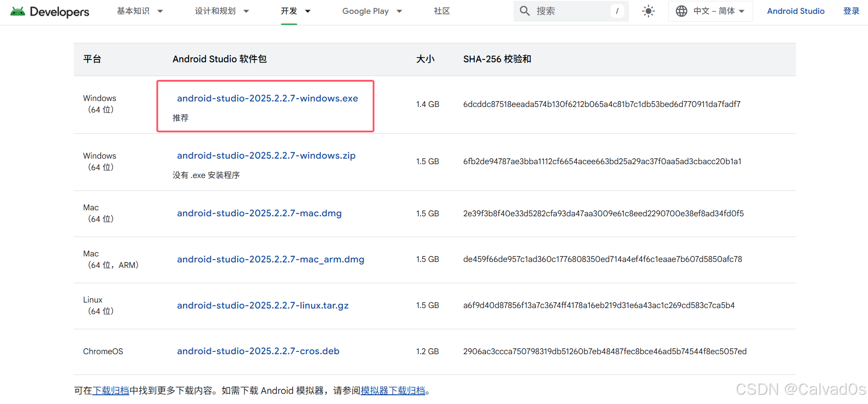Open the Android Studio header link

796,11
